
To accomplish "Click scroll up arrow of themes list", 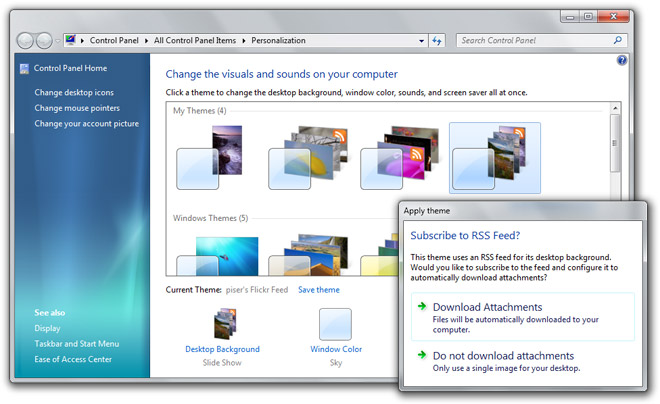I will tap(615, 108).
